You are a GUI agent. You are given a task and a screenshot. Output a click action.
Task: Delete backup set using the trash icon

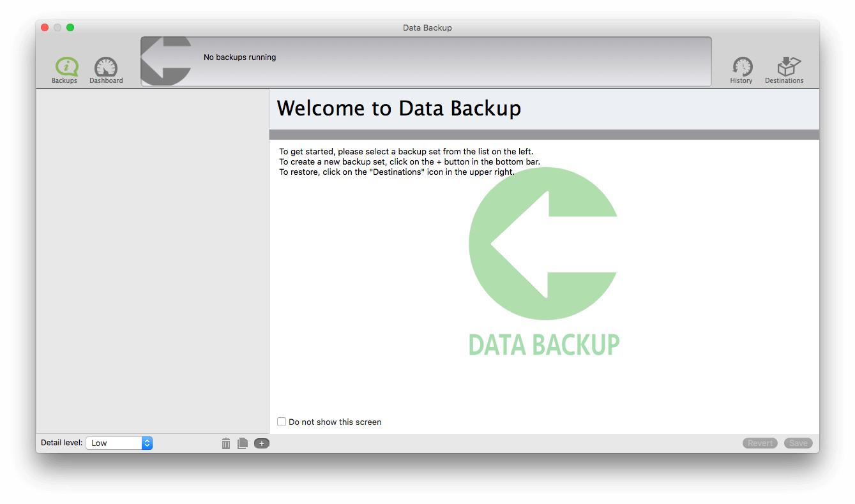click(226, 443)
